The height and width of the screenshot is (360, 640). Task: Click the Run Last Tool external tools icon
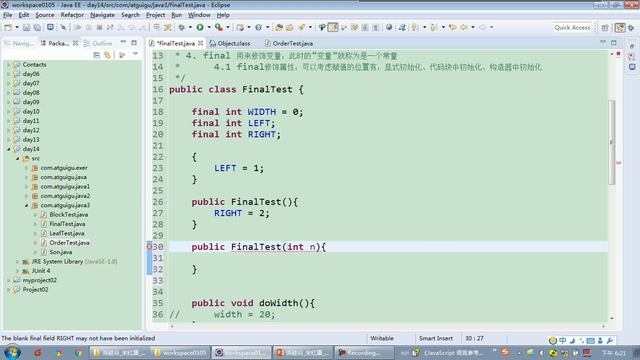219,27
